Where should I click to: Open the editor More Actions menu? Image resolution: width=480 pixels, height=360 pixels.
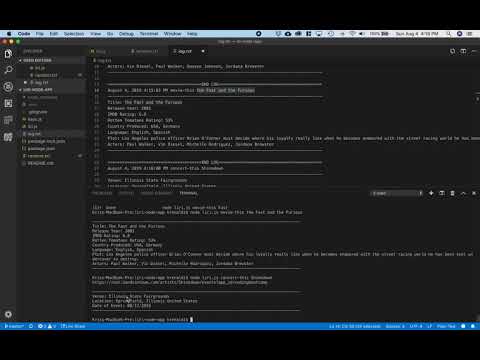click(474, 51)
